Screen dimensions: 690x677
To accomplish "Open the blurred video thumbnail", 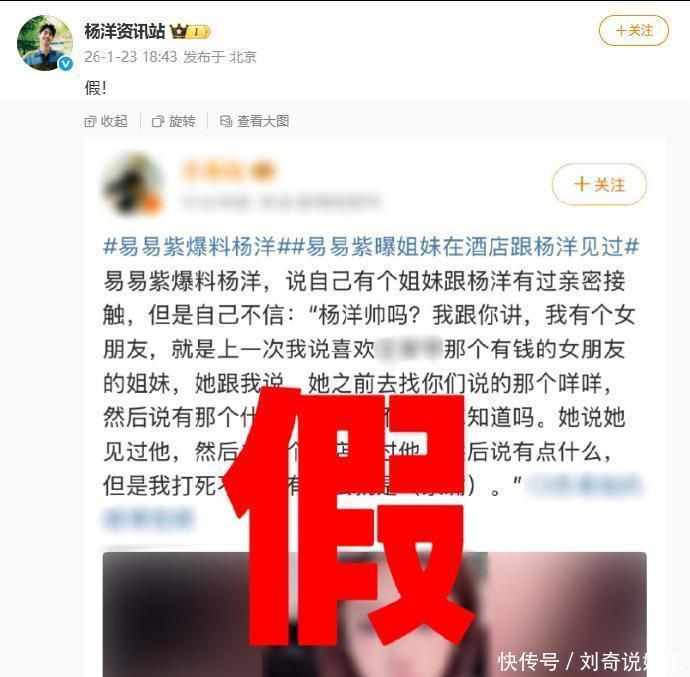I will point(374,614).
